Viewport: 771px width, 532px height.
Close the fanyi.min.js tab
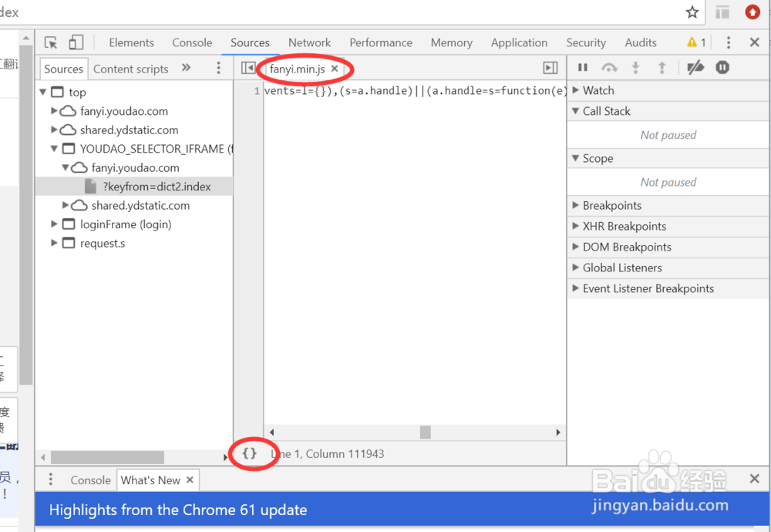pos(335,69)
